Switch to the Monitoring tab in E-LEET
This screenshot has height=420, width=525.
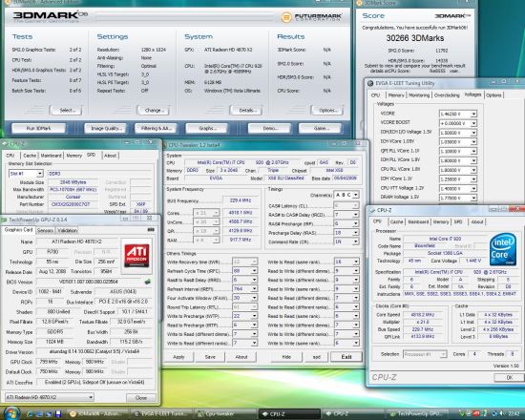coord(419,95)
